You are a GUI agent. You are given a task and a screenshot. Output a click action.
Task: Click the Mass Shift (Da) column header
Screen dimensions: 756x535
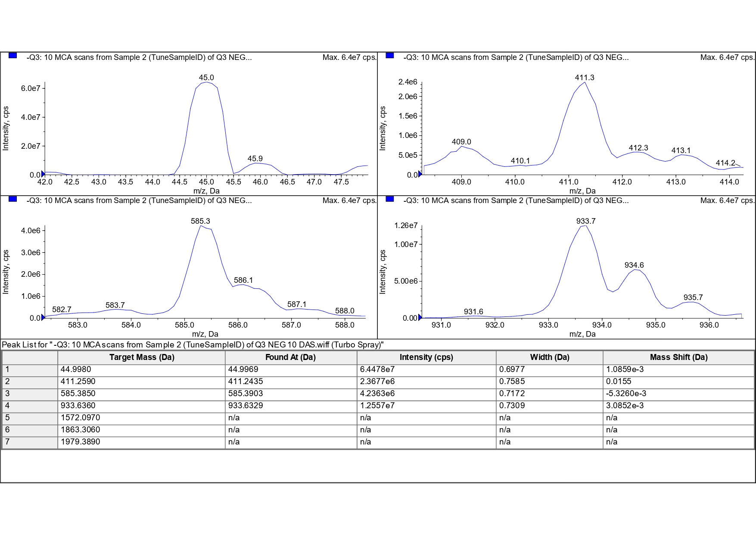(678, 357)
